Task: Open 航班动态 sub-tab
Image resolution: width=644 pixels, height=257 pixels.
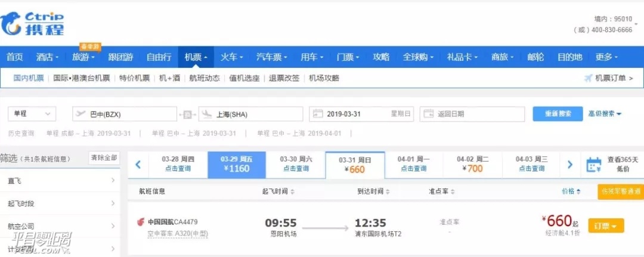Action: click(205, 78)
